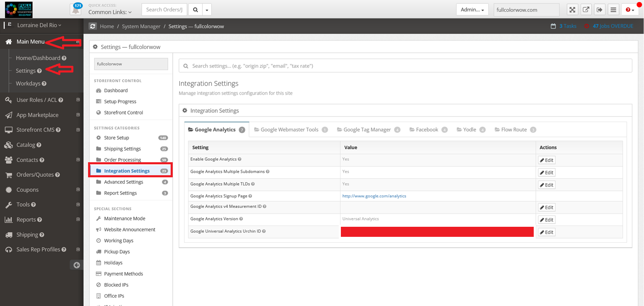Viewport: 644px width, 306px height.
Task: Expand the App Marketplace menu
Action: pos(78,115)
